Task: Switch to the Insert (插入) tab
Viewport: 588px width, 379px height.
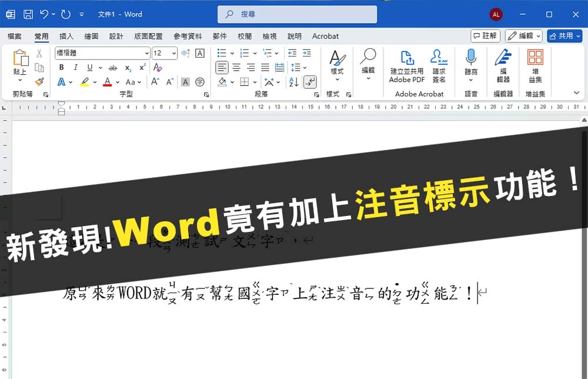Action: click(66, 36)
